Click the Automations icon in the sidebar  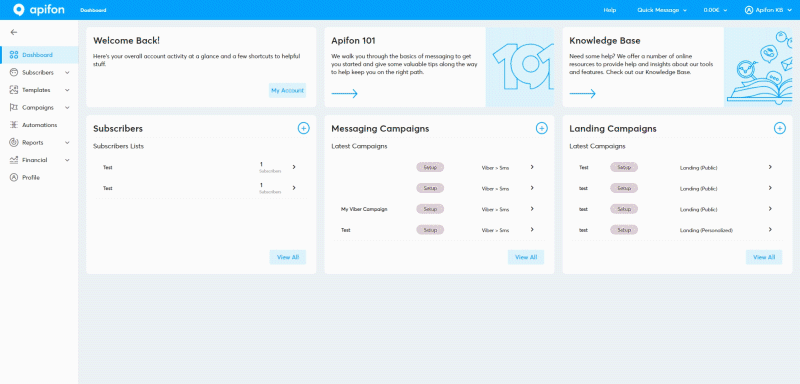click(14, 125)
